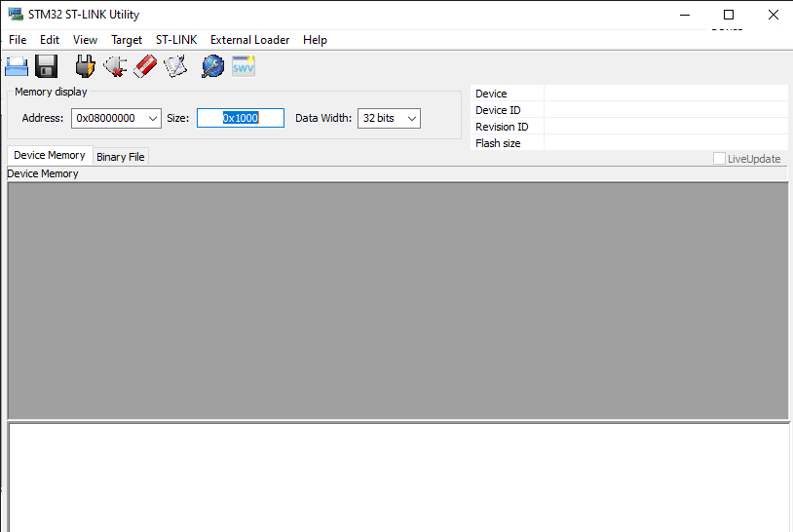Viewport: 793px width, 532px height.
Task: Click the Device value field
Action: tap(665, 94)
